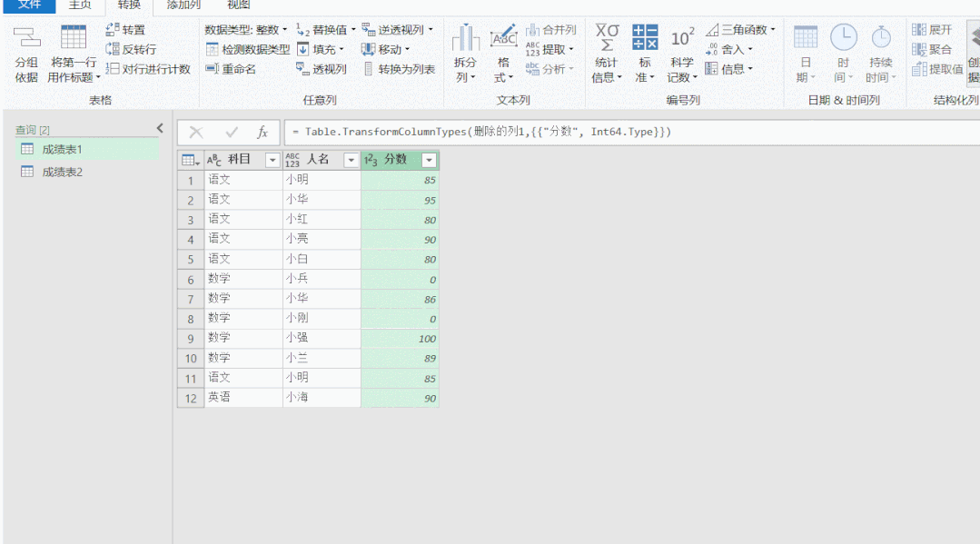Click the 分组依据 (Group By) icon
Viewport: 980px width, 544px height.
[27, 39]
